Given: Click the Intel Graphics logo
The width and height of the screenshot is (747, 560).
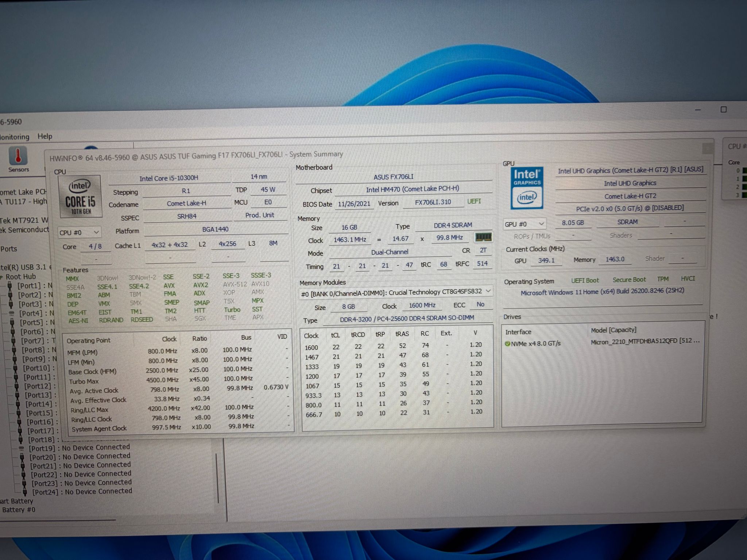Looking at the screenshot, I should coord(527,188).
